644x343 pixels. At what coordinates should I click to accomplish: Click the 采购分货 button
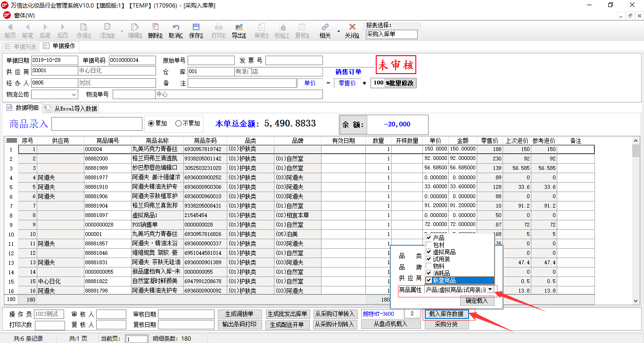(x=446, y=325)
